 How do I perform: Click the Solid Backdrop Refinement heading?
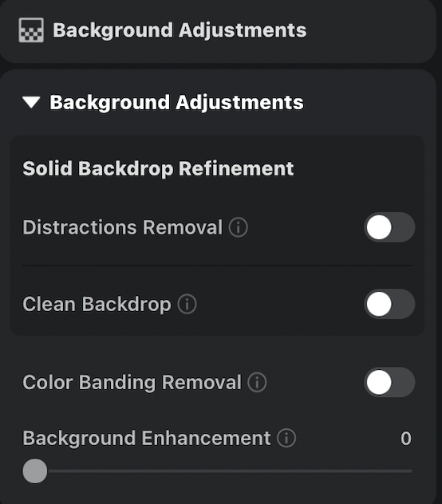(158, 168)
